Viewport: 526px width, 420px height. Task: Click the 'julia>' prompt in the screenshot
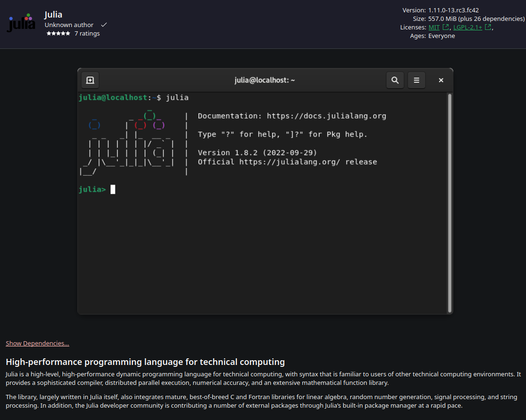(92, 189)
